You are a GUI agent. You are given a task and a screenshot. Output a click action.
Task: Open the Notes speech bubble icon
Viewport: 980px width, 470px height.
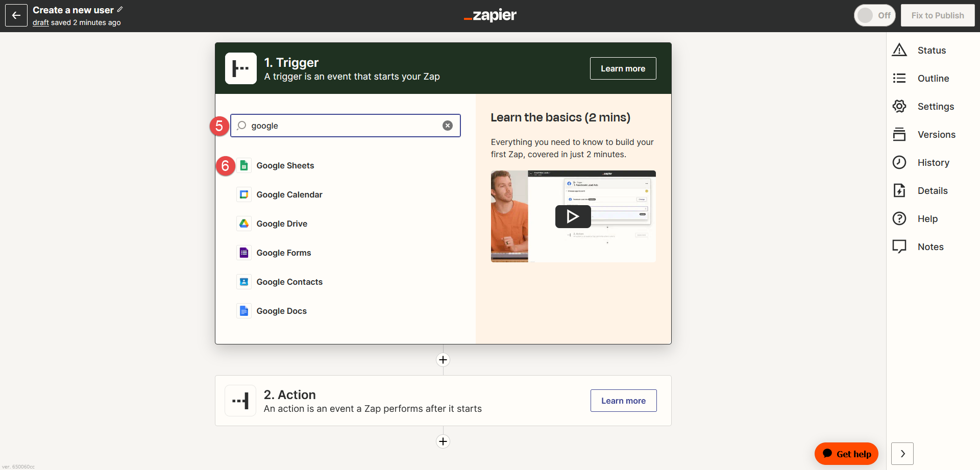899,246
